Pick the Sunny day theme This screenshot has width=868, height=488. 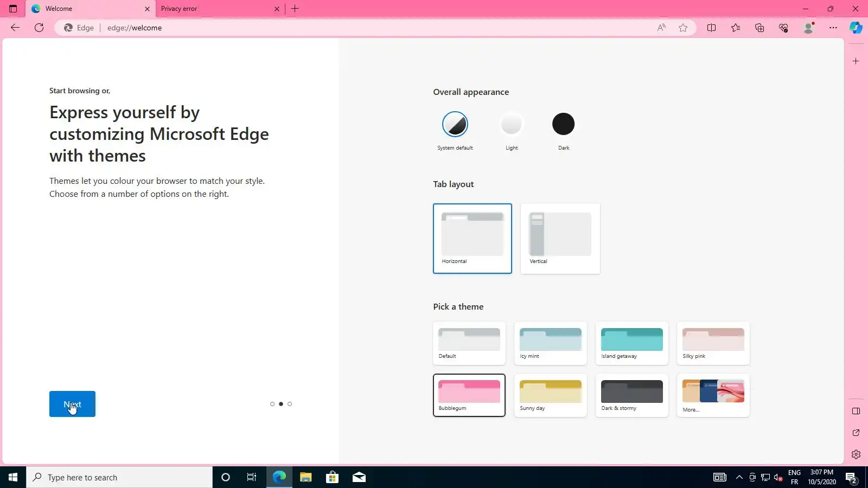(x=551, y=395)
